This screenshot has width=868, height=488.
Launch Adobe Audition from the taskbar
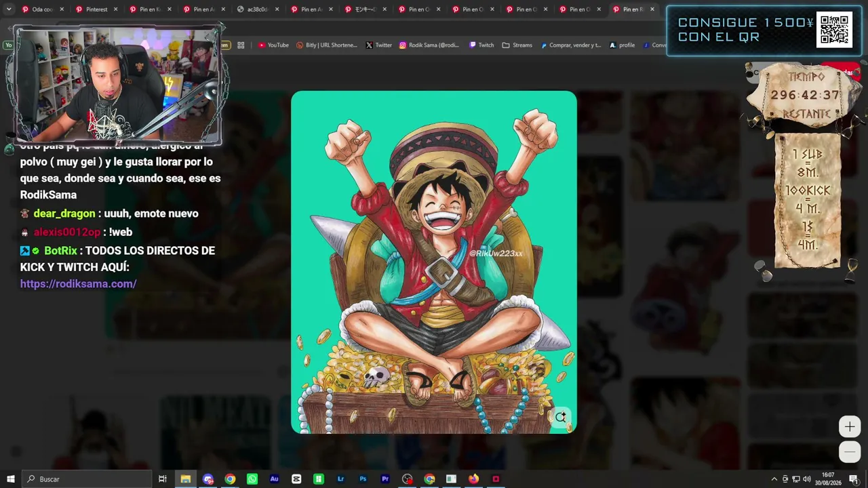274,479
